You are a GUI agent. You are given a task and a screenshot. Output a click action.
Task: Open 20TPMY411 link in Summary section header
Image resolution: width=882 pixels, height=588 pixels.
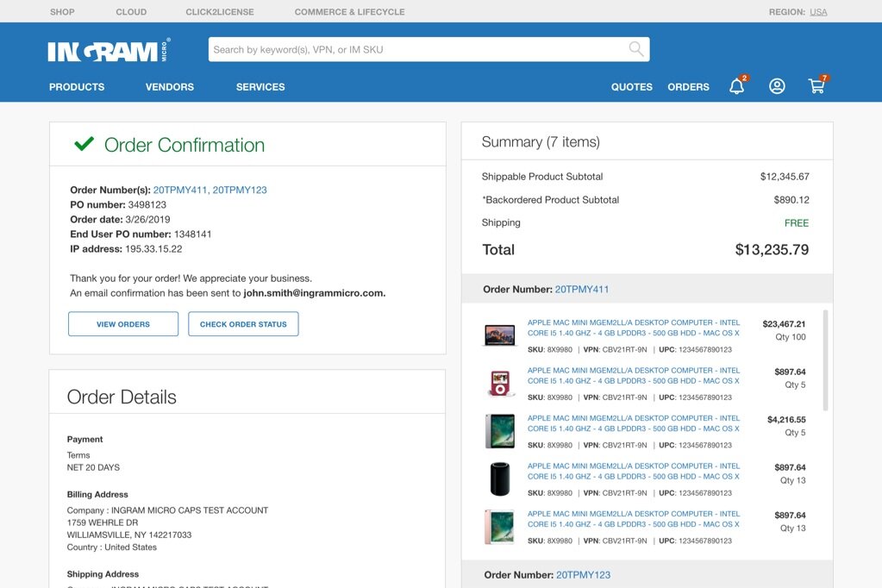pos(582,289)
